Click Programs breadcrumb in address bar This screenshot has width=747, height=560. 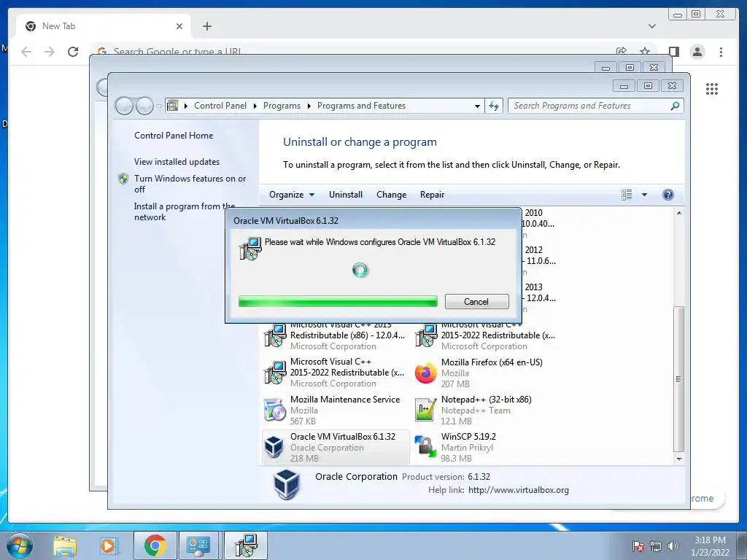point(282,106)
